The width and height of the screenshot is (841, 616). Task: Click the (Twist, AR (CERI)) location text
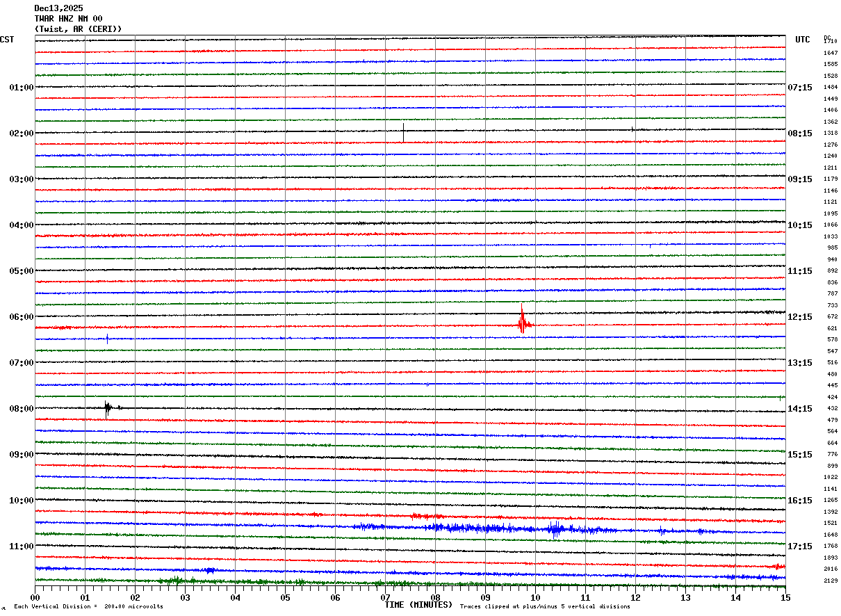tap(78, 29)
